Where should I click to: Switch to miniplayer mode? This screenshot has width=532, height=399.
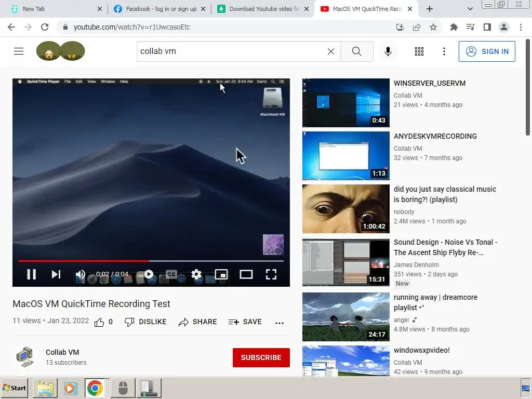click(221, 274)
